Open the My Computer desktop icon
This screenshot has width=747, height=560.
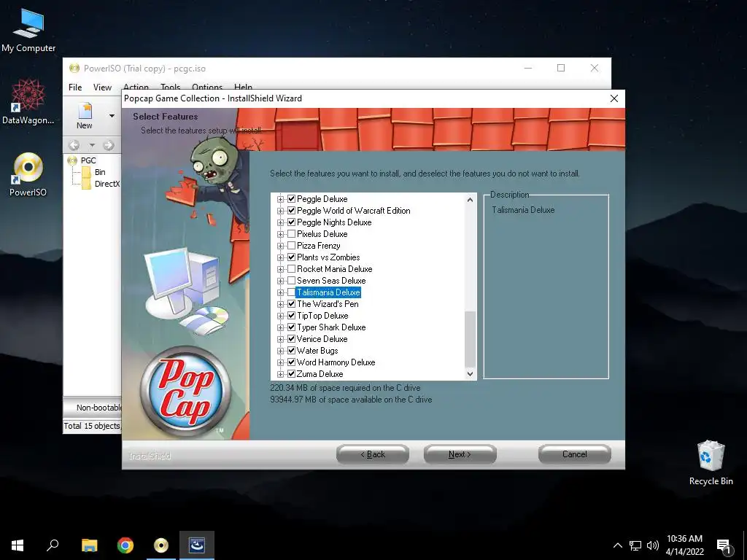point(28,31)
